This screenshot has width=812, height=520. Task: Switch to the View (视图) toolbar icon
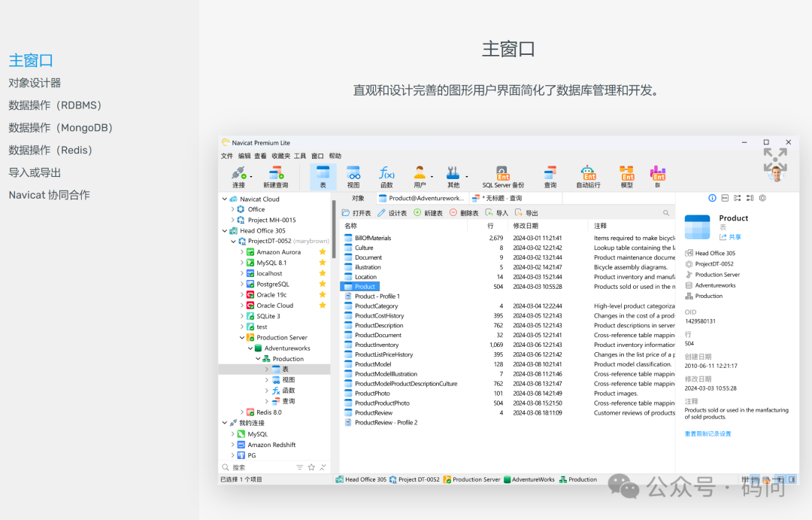click(353, 177)
